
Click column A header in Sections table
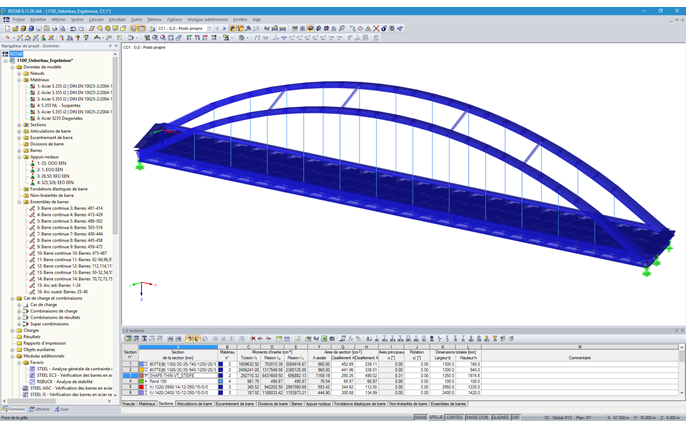(x=178, y=347)
